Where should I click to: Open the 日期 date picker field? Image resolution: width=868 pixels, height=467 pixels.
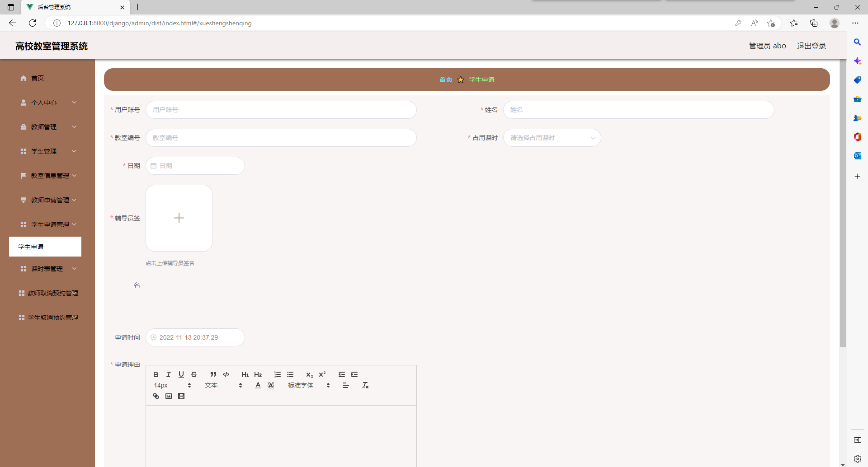(195, 166)
